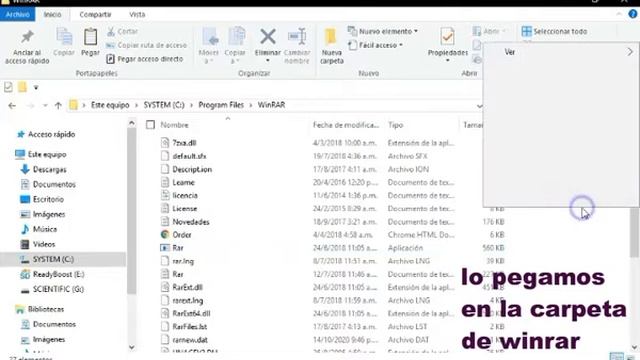Click Program Files breadcrumb
This screenshot has width=640, height=360.
click(221, 105)
